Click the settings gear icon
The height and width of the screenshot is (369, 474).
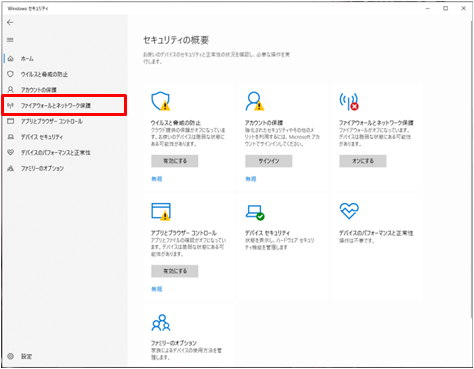click(x=11, y=356)
